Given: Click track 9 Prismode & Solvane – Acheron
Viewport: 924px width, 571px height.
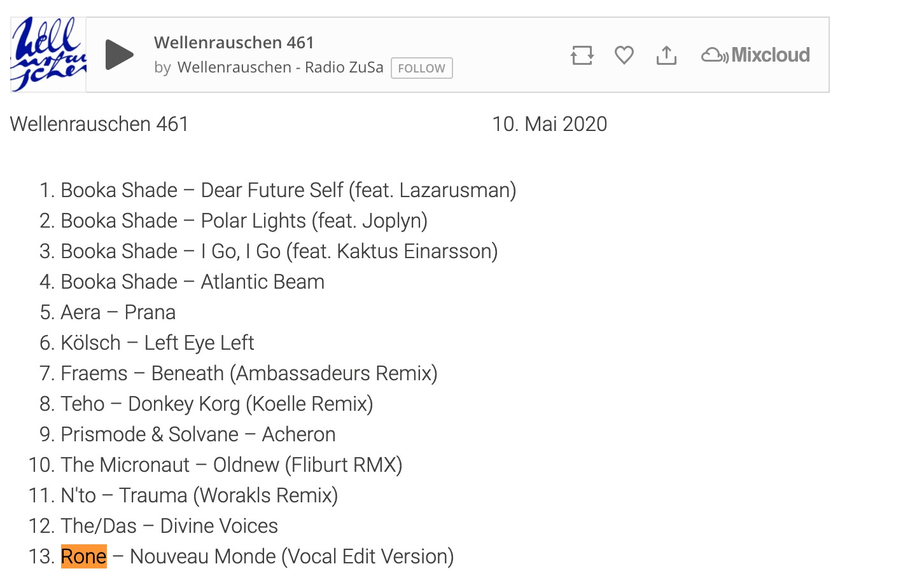Looking at the screenshot, I should point(198,434).
